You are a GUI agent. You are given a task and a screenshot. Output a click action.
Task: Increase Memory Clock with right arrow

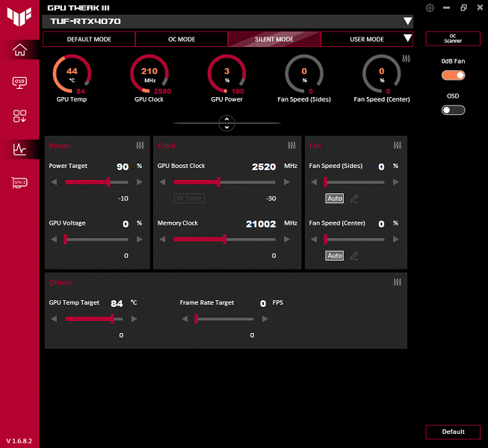[x=287, y=239]
